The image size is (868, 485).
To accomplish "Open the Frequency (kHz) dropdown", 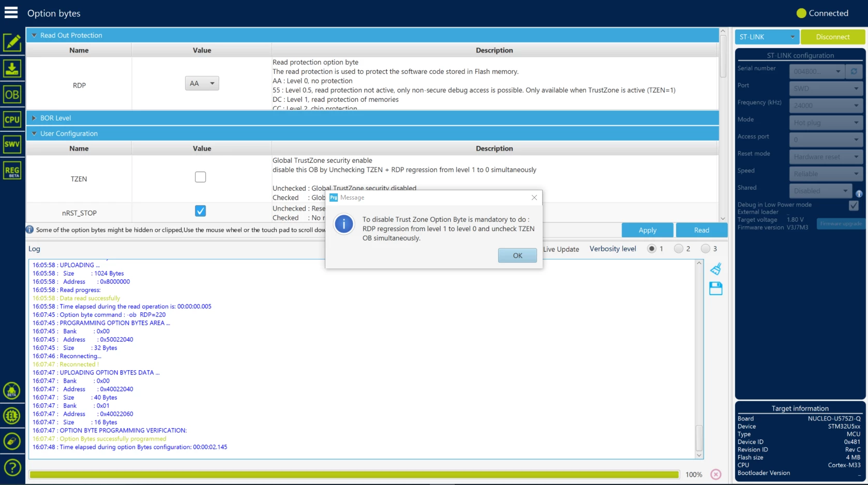I will pos(826,105).
